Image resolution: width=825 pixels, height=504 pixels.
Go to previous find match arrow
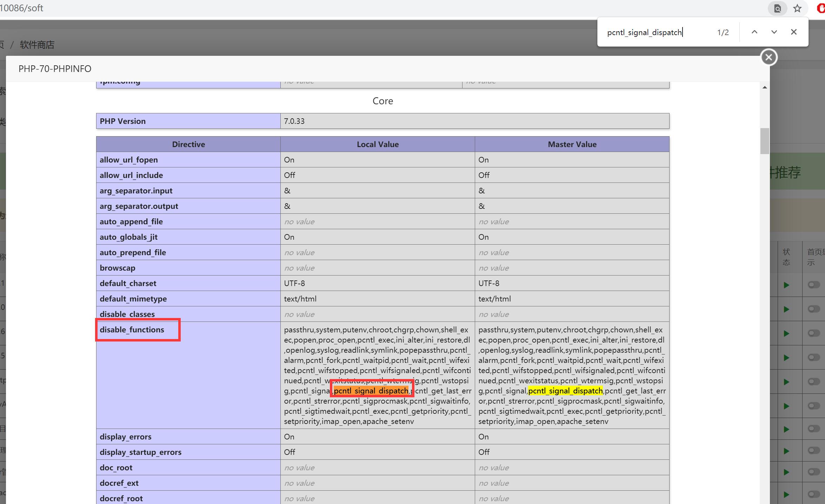tap(754, 32)
